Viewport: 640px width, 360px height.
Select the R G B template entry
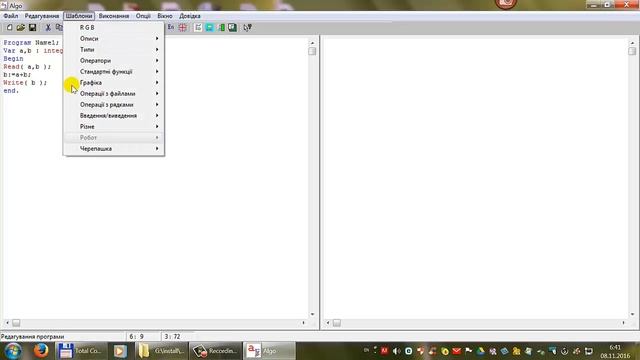(114, 27)
